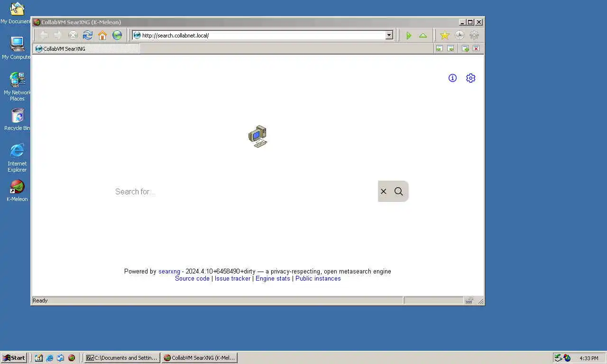Click the printer icon in status bar

click(x=469, y=300)
